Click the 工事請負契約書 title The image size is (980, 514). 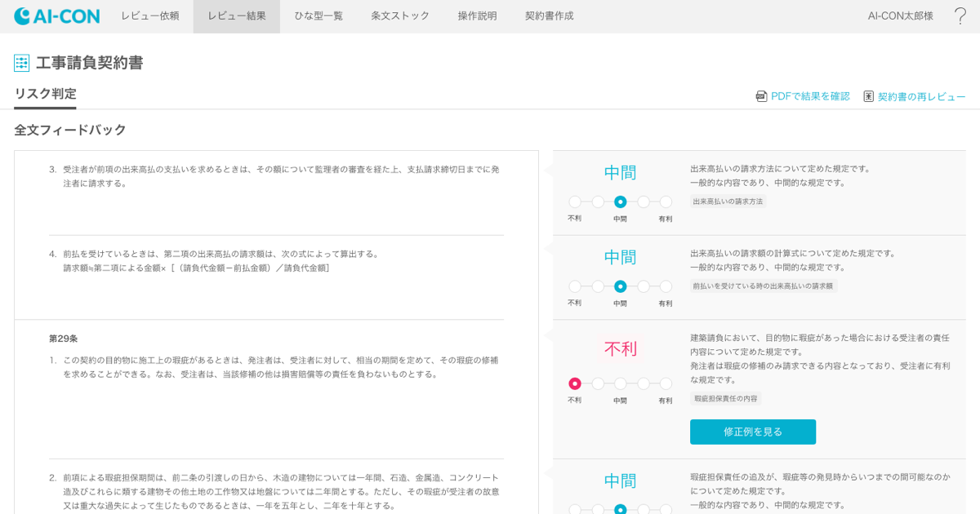90,63
